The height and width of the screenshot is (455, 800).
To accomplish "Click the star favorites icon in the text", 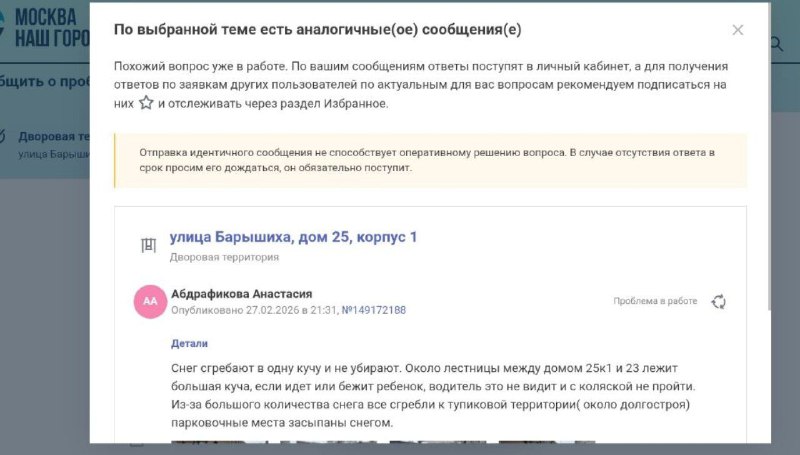I will click(x=146, y=103).
